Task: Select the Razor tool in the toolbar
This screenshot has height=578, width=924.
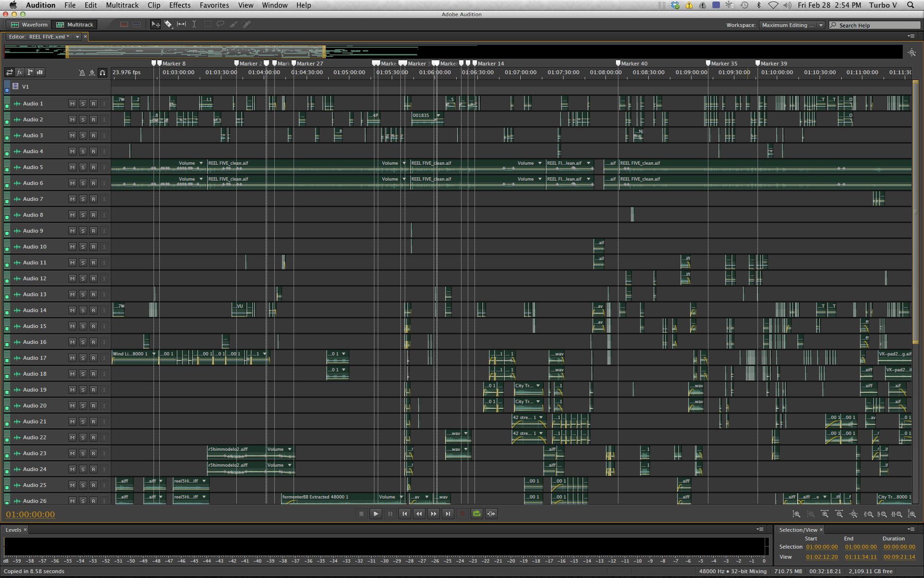Action: 168,24
